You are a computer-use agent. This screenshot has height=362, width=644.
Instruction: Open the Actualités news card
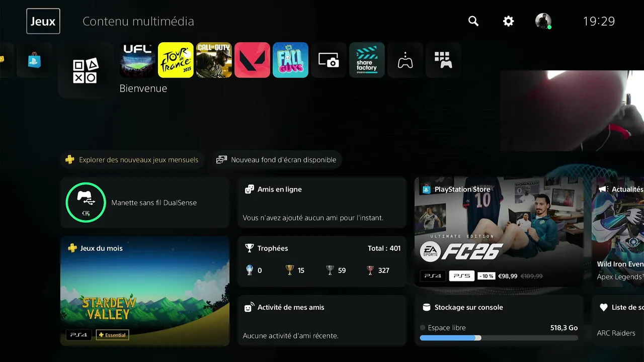618,232
